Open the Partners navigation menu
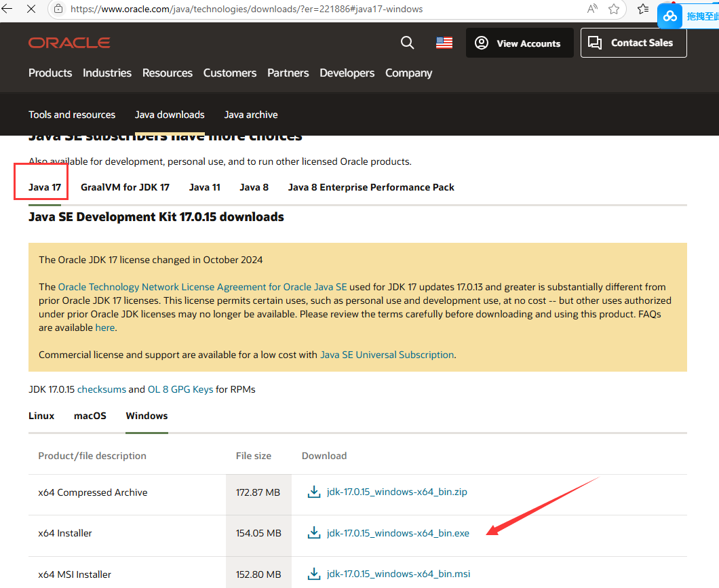 click(x=288, y=73)
